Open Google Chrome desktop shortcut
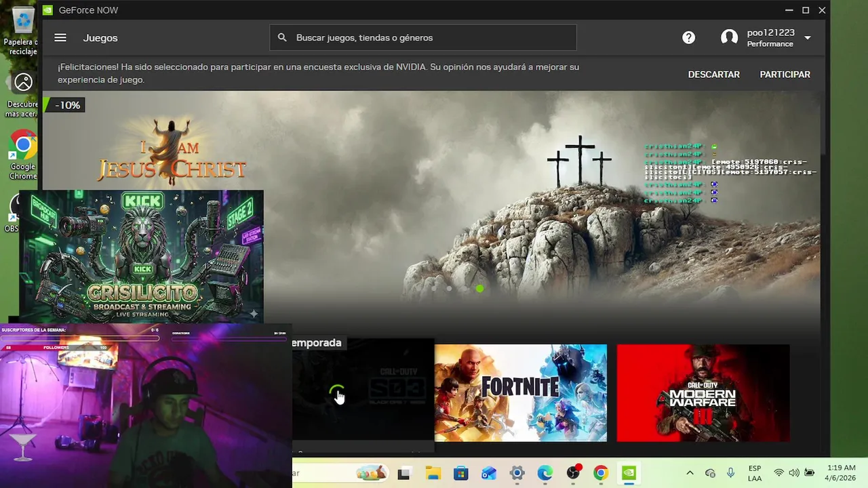Viewport: 868px width, 488px height. point(23,155)
